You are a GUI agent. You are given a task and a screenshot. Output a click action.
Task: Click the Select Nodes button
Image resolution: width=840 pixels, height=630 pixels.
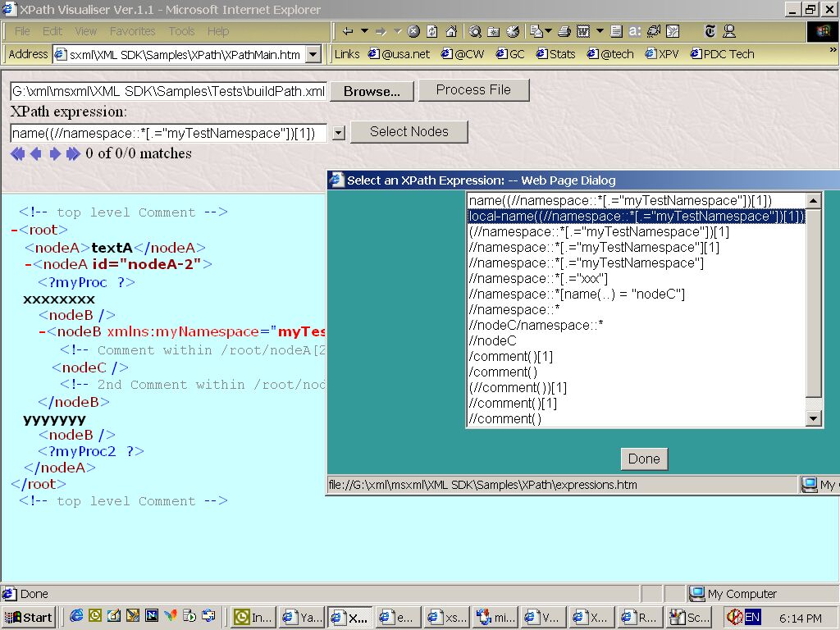click(x=409, y=131)
